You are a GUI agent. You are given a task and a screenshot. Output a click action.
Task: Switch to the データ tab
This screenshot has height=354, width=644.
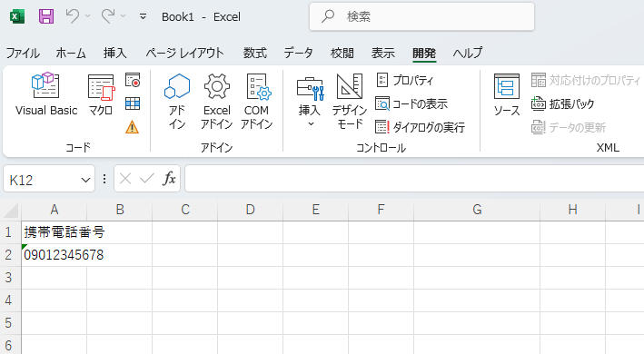point(299,53)
